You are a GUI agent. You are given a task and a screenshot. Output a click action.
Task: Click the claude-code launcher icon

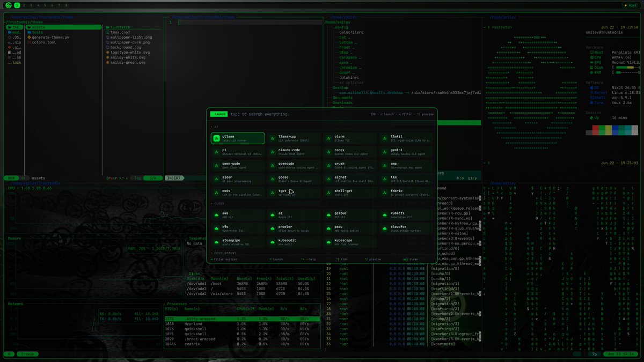click(273, 152)
